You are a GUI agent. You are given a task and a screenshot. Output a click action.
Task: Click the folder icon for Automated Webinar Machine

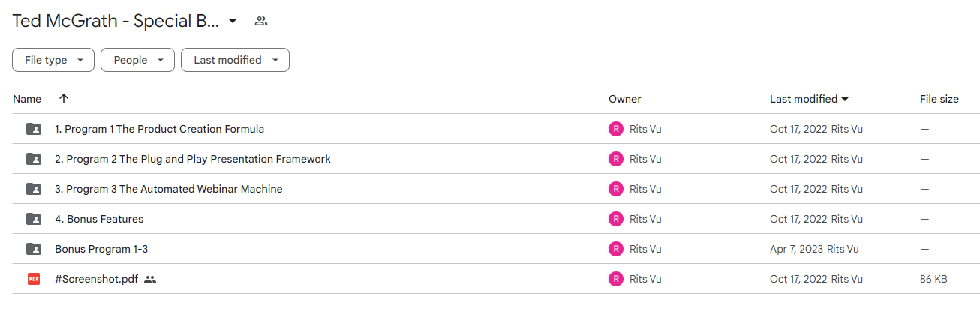point(34,189)
